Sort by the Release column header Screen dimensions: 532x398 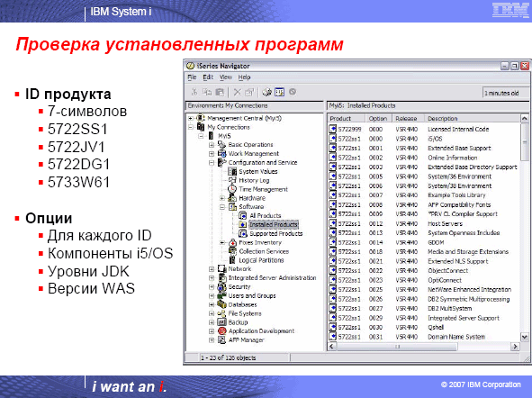(x=408, y=119)
